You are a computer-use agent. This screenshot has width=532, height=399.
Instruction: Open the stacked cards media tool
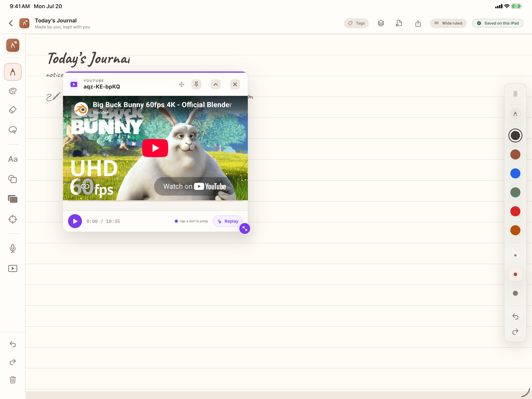click(13, 199)
